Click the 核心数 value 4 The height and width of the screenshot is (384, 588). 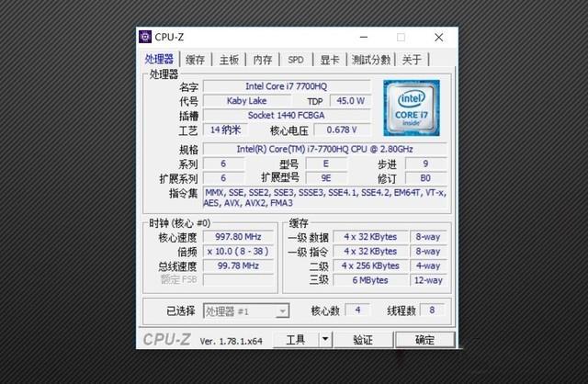click(357, 310)
